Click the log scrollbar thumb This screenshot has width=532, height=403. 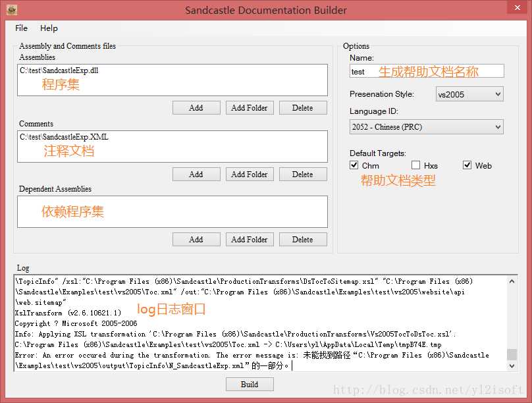512,354
